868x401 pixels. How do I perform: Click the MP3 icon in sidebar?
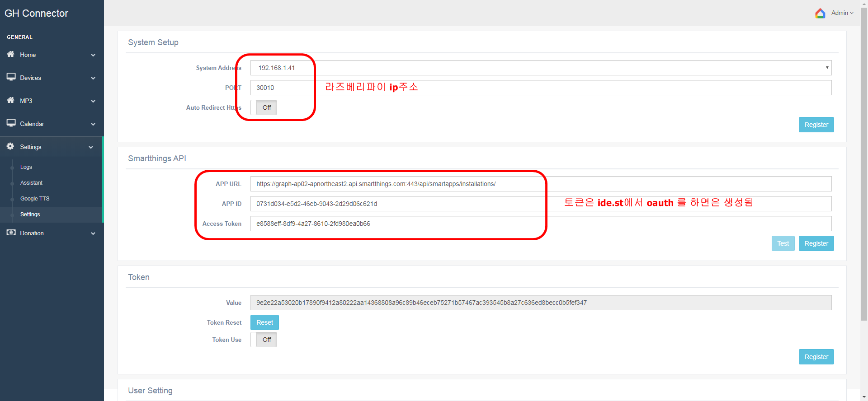(10, 100)
